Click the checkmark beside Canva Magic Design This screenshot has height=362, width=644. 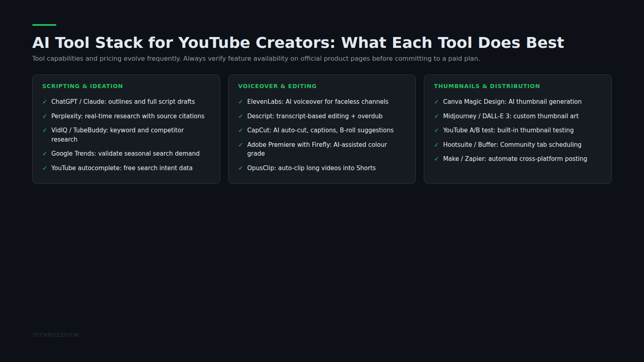click(436, 102)
